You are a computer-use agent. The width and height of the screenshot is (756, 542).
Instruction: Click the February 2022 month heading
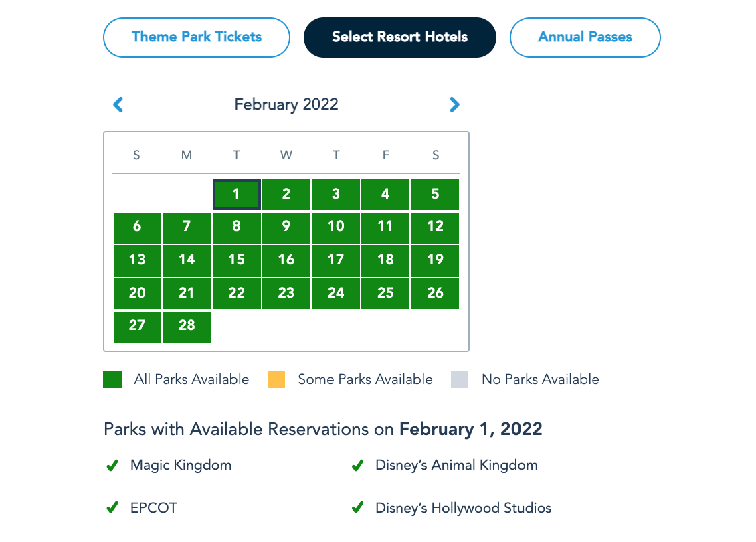pyautogui.click(x=286, y=104)
